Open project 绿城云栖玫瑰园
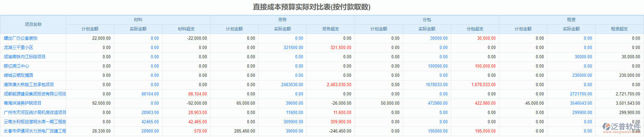The height and width of the screenshot is (137, 644). pyautogui.click(x=19, y=75)
